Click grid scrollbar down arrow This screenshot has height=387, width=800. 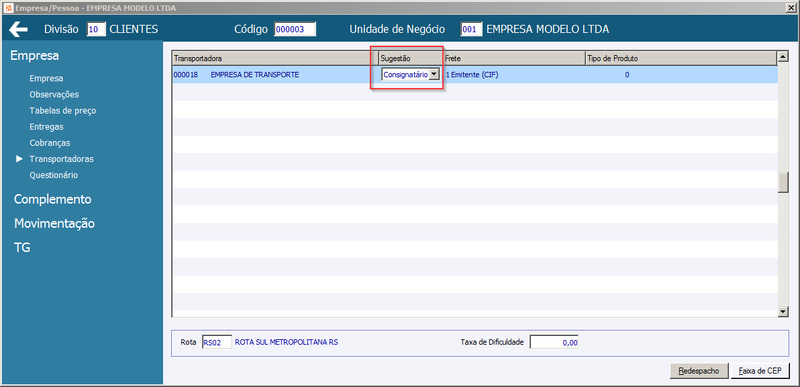(x=782, y=311)
